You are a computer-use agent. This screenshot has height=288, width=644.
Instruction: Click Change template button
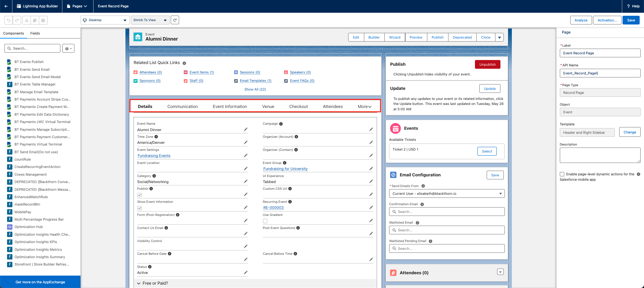pyautogui.click(x=630, y=132)
